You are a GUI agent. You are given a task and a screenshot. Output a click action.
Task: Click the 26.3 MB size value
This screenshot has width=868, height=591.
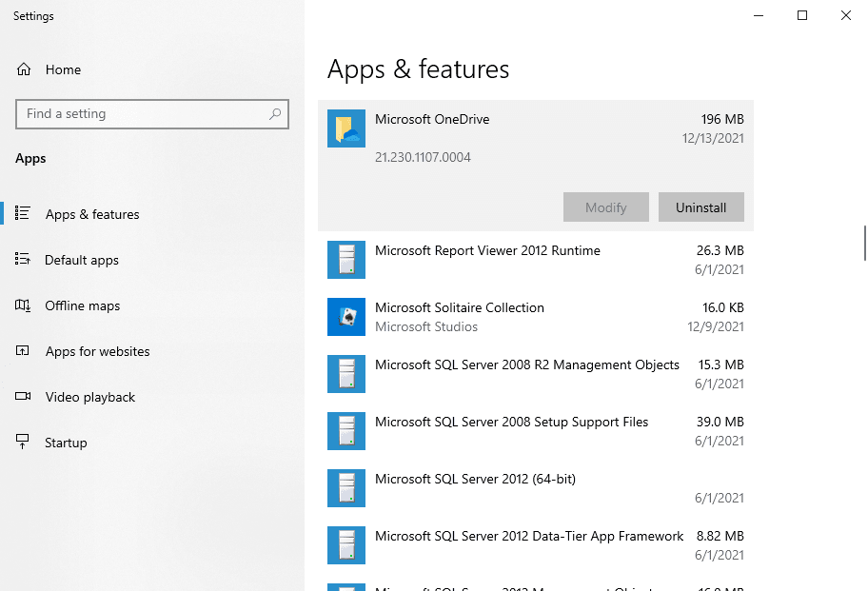tap(720, 250)
